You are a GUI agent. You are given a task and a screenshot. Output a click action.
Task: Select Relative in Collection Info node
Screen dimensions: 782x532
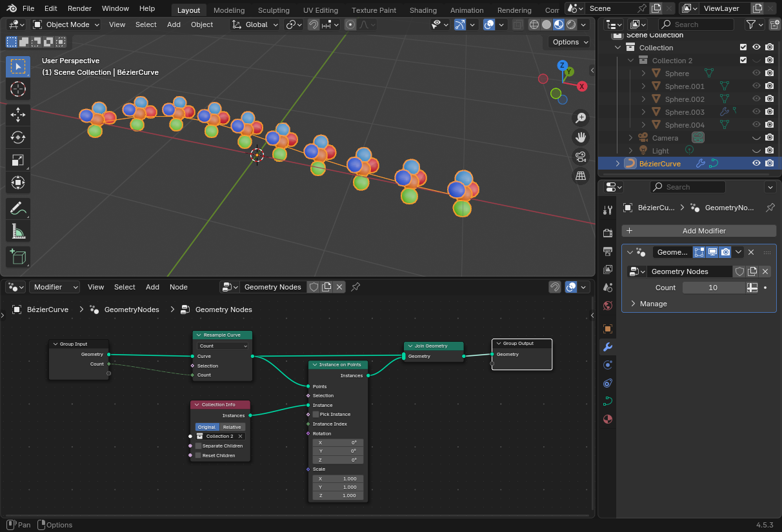pos(232,427)
